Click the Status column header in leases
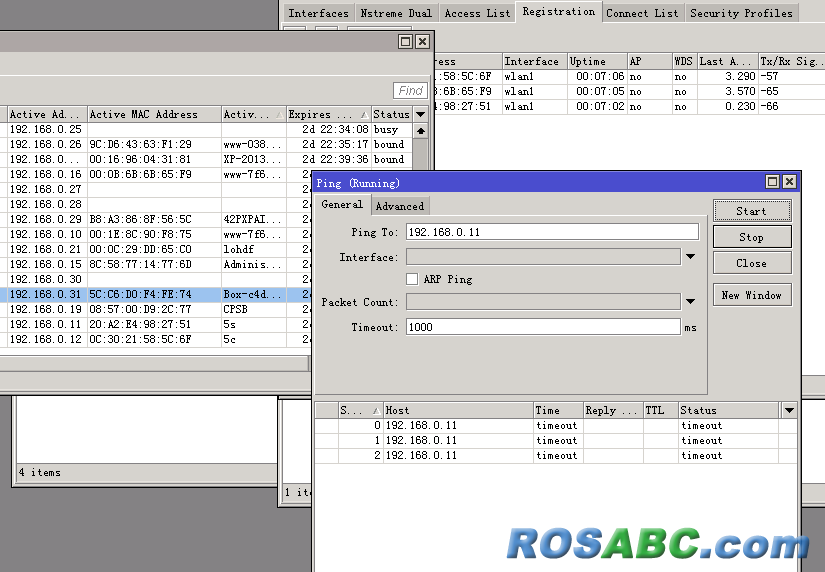The image size is (825, 572). (392, 114)
